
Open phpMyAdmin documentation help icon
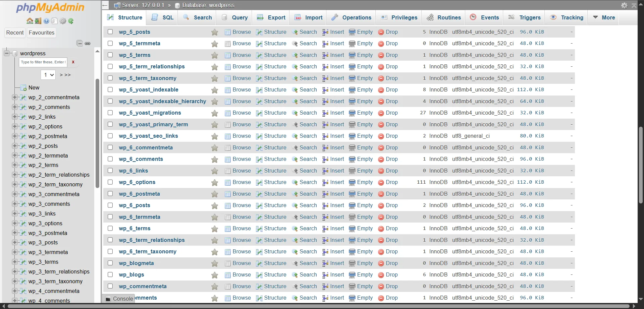pyautogui.click(x=46, y=21)
